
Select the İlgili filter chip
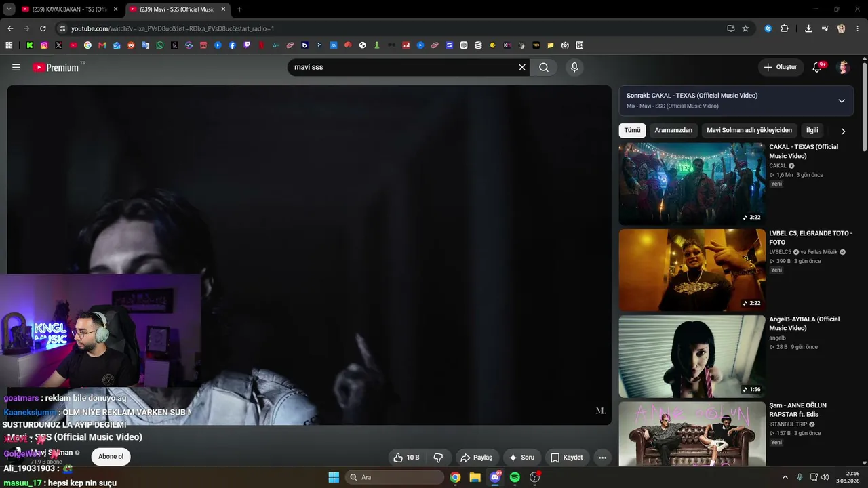[812, 130]
